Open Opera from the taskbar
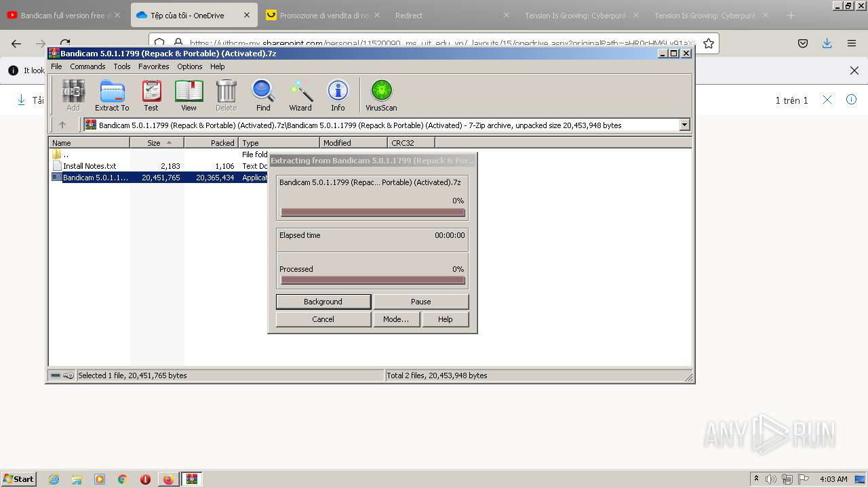The width and height of the screenshot is (868, 488). [x=145, y=479]
